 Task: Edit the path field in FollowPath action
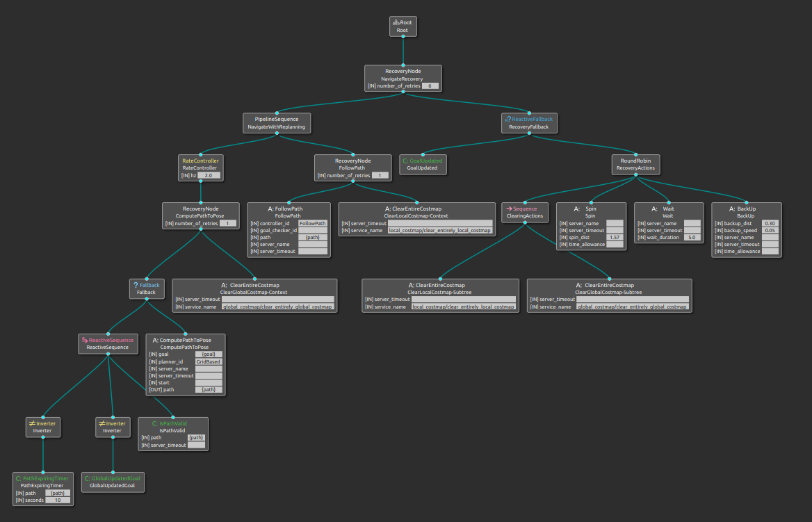(x=313, y=237)
